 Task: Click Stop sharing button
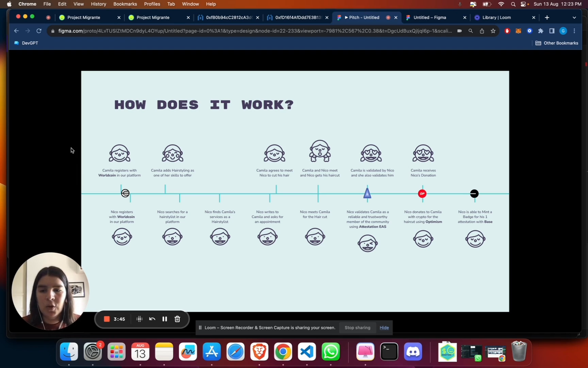click(357, 327)
